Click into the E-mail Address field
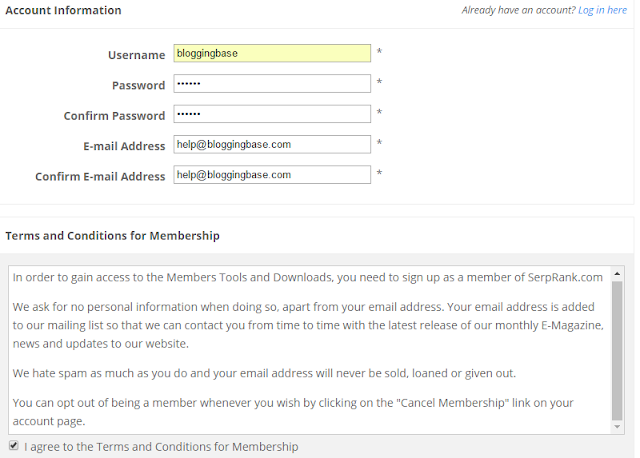The image size is (640, 458). tap(272, 145)
